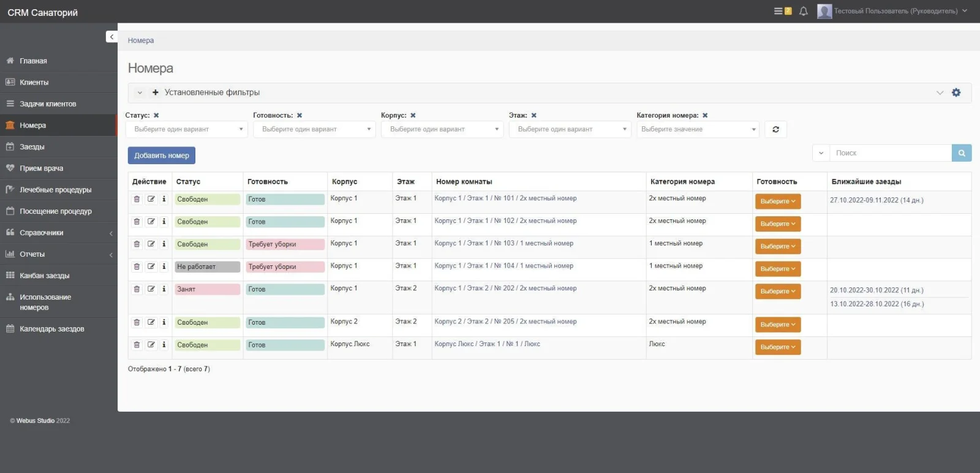
Task: Click the Добавить номер button
Action: [x=162, y=156]
